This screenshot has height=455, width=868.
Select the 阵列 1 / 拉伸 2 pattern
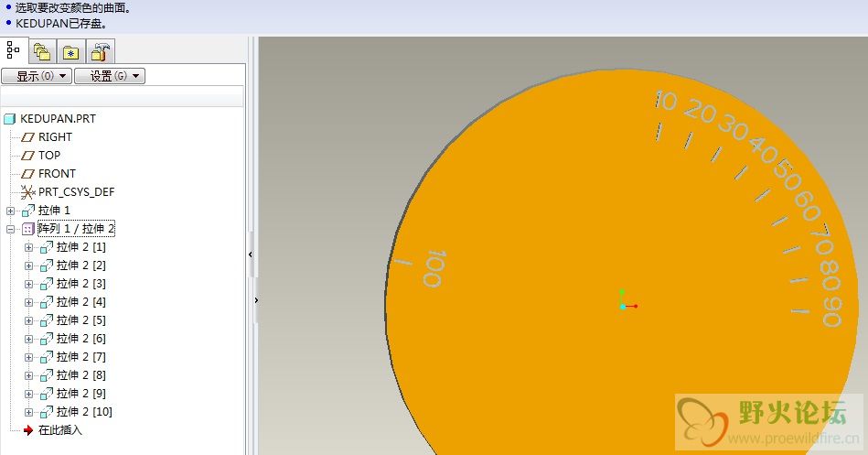click(x=76, y=228)
